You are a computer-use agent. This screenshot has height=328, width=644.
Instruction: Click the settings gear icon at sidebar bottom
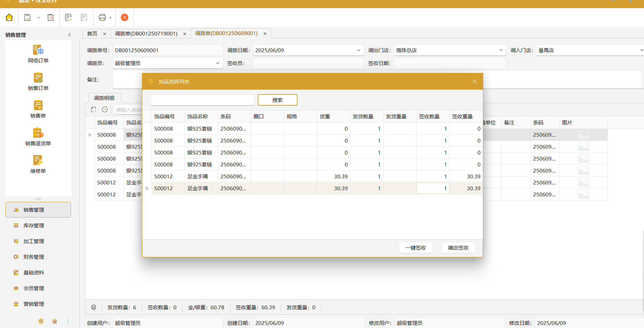(41, 321)
